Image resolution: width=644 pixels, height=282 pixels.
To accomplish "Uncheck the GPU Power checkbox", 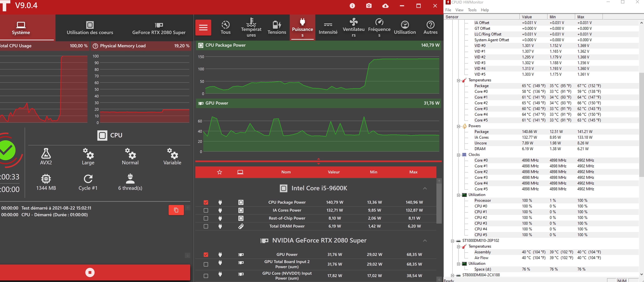I will [x=206, y=254].
